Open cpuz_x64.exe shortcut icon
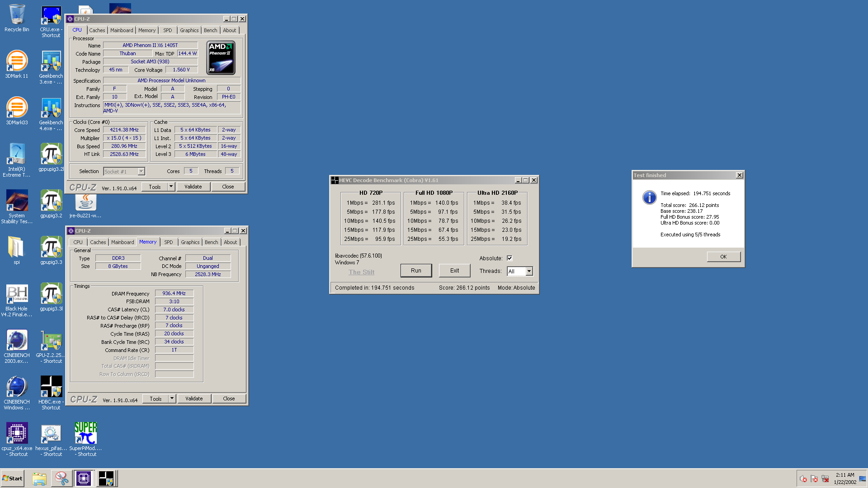Viewport: 868px width, 488px height. click(x=17, y=439)
